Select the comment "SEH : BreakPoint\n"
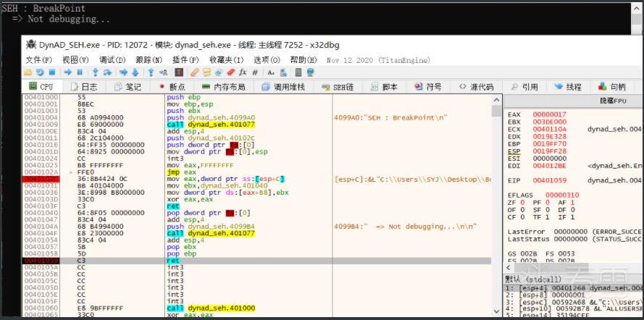644x320 pixels. coord(390,117)
